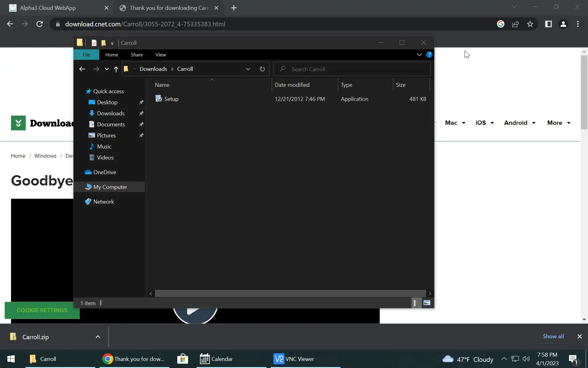Open Carroll.zip download options arrow
This screenshot has width=588, height=368.
click(x=98, y=337)
